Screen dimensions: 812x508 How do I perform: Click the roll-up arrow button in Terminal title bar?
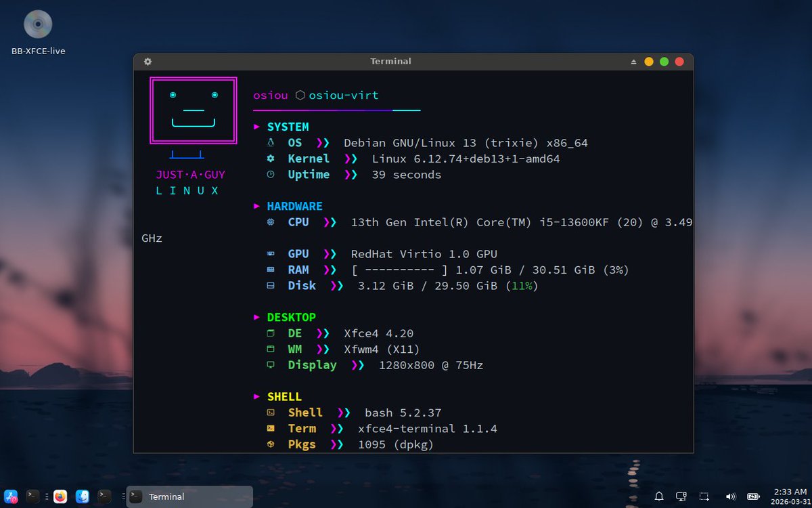click(x=633, y=62)
